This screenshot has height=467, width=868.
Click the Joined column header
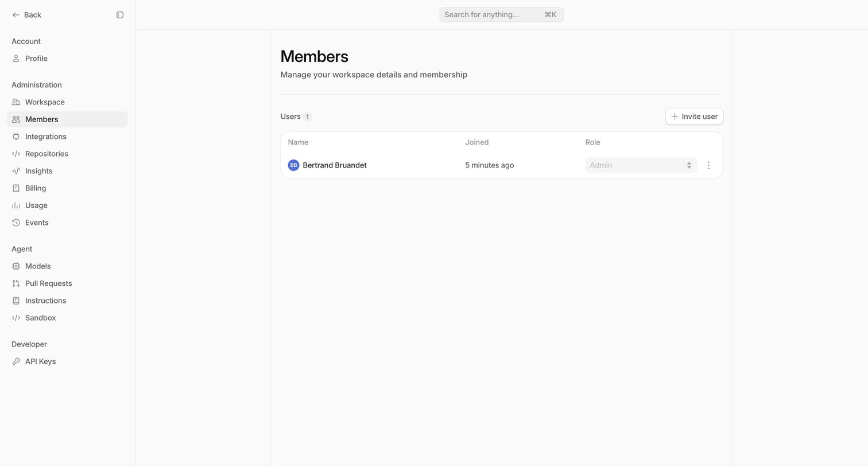(x=476, y=142)
